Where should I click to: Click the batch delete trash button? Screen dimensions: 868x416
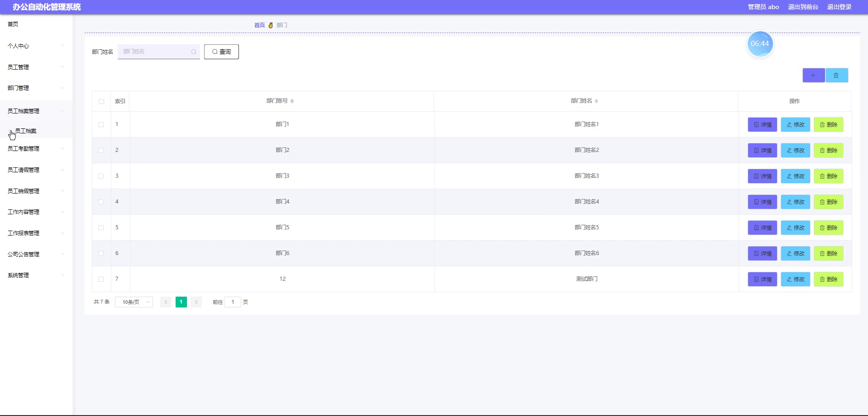[836, 76]
